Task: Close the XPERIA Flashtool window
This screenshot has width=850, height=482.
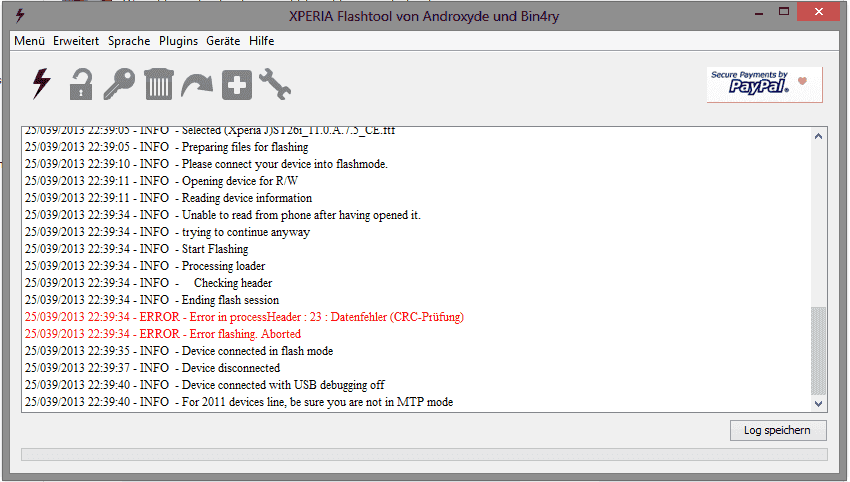Action: pyautogui.click(x=819, y=11)
